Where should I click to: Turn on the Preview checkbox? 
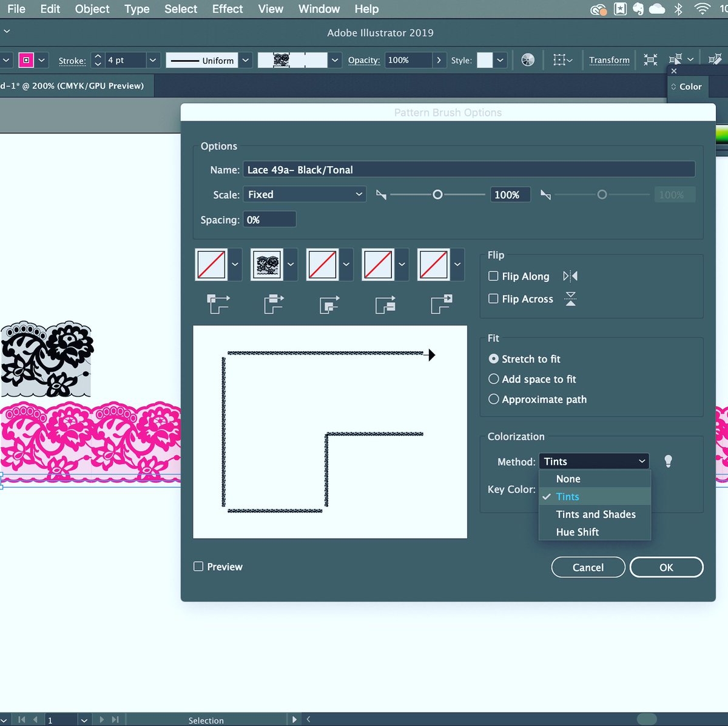(x=198, y=566)
